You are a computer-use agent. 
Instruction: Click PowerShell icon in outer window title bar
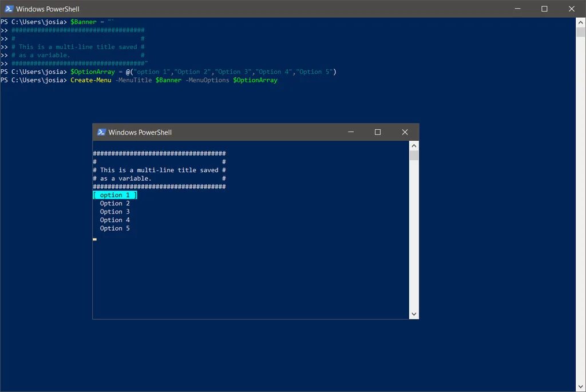9,9
